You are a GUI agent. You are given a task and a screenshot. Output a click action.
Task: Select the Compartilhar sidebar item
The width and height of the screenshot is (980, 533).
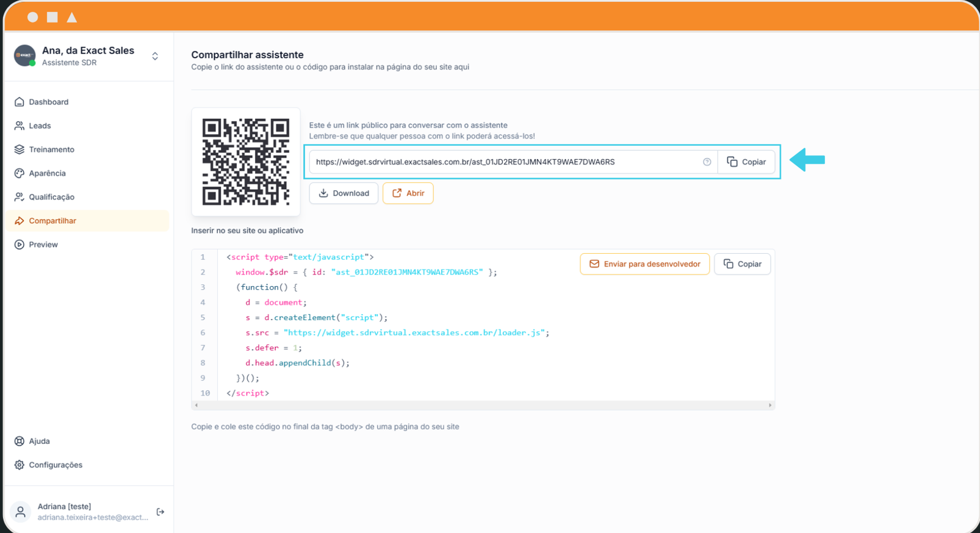88,221
